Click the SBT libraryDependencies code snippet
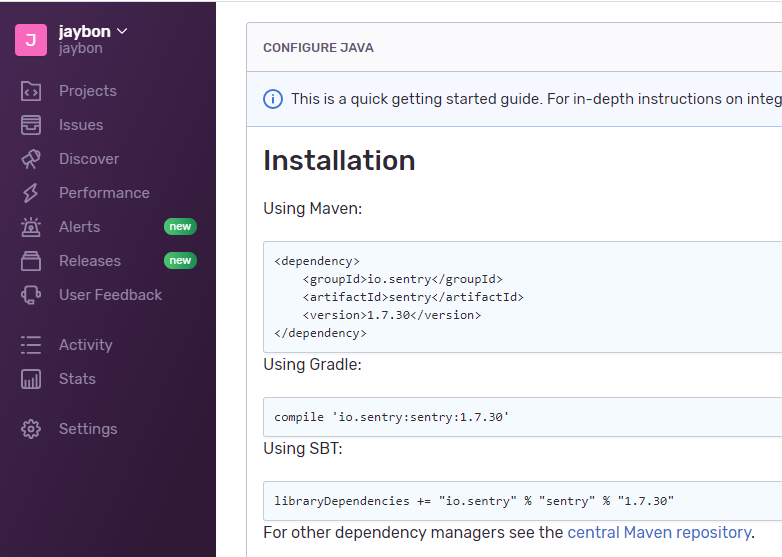 point(474,501)
